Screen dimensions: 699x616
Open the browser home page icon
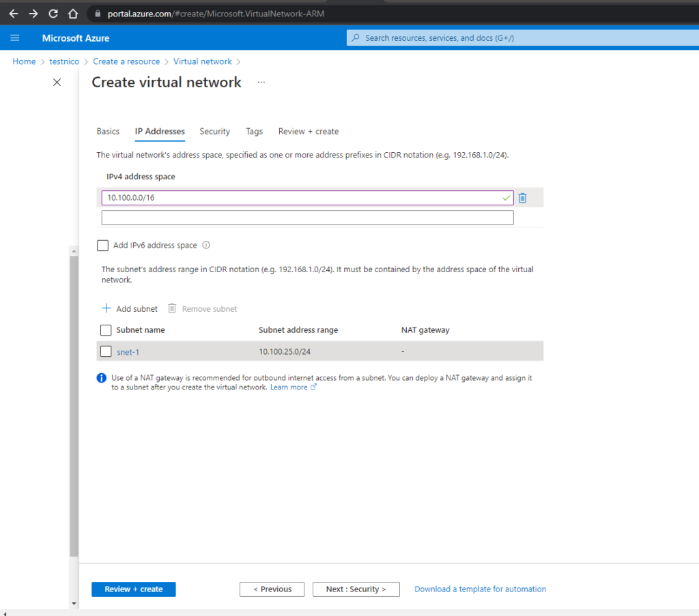pos(73,14)
